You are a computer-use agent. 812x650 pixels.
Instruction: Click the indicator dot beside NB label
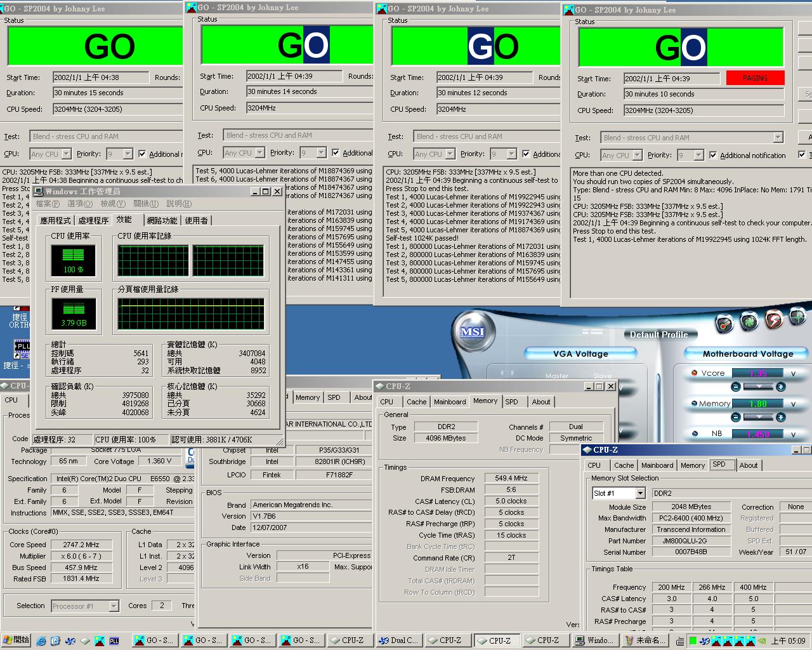(x=695, y=434)
